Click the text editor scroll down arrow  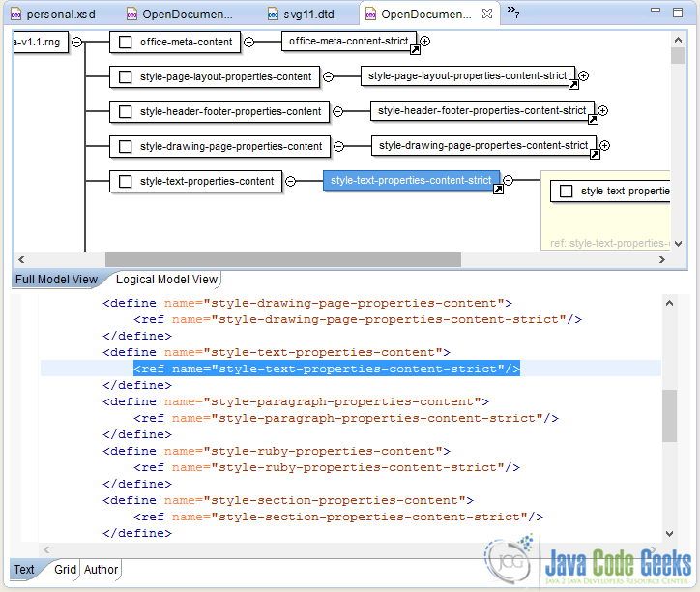(x=669, y=533)
